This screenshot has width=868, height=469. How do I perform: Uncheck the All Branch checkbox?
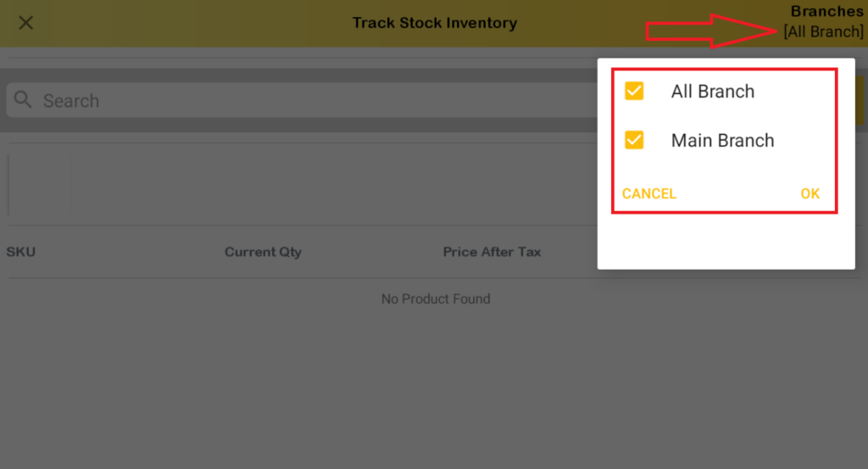click(x=634, y=92)
